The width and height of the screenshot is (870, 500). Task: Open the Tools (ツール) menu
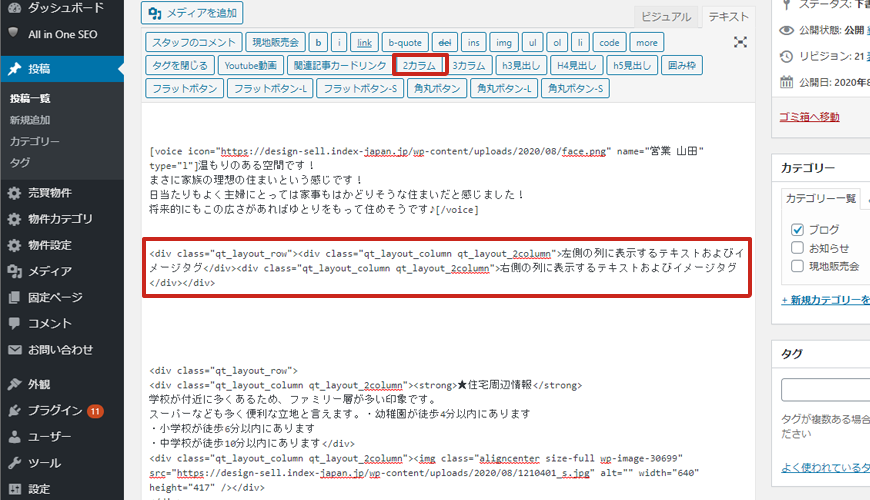tap(44, 463)
